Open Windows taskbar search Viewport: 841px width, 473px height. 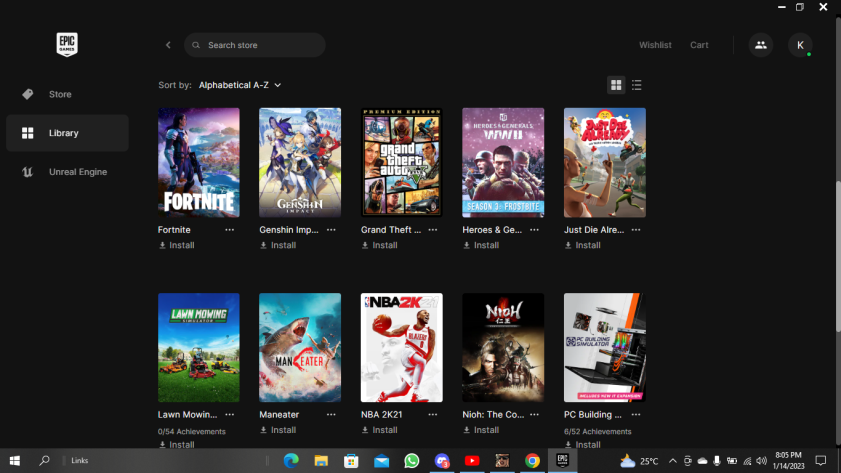pos(45,461)
